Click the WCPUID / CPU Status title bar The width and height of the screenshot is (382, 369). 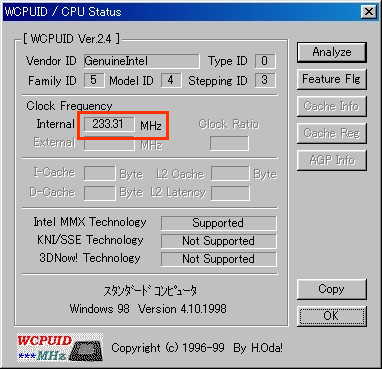tap(191, 12)
